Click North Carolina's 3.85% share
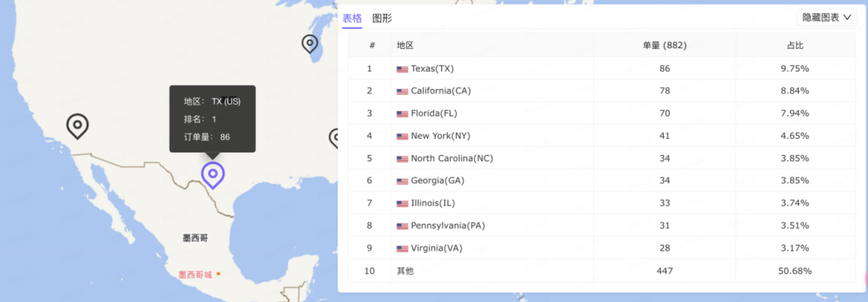868x302 pixels. pyautogui.click(x=795, y=158)
